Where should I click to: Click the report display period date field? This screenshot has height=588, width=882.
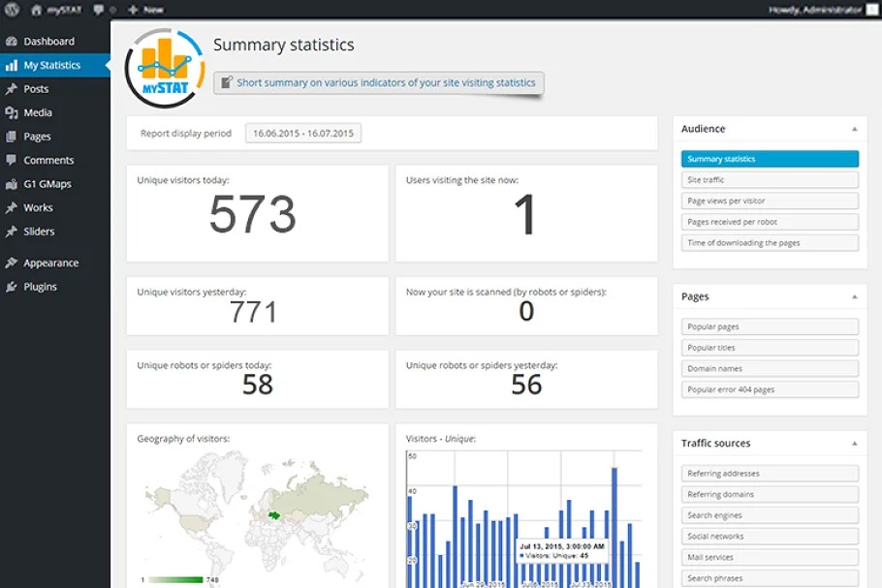point(303,134)
